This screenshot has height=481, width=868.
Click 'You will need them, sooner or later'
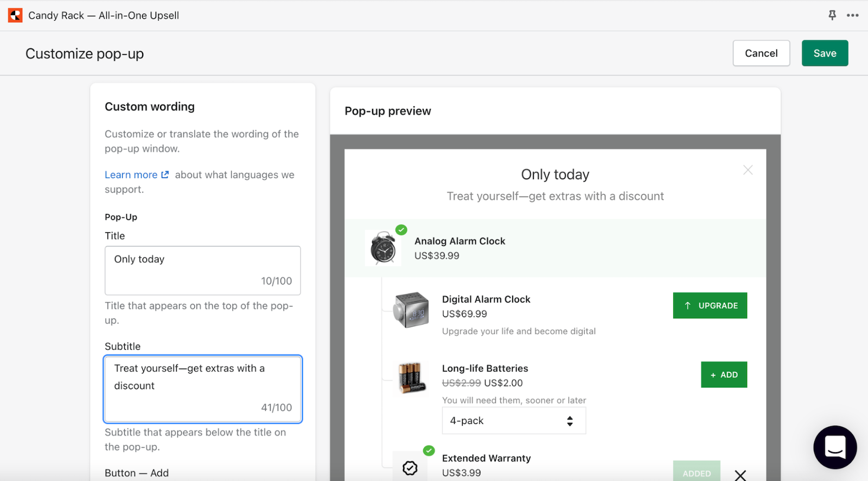(514, 400)
